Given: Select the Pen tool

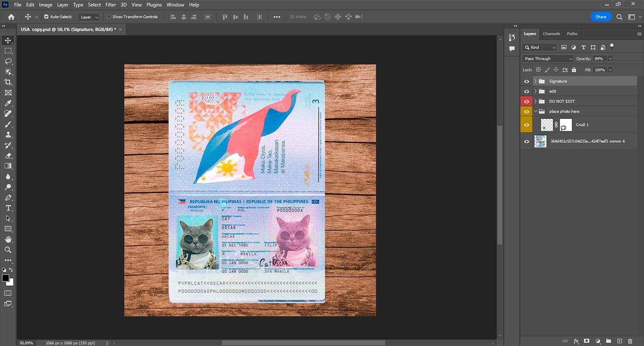Looking at the screenshot, I should (8, 197).
